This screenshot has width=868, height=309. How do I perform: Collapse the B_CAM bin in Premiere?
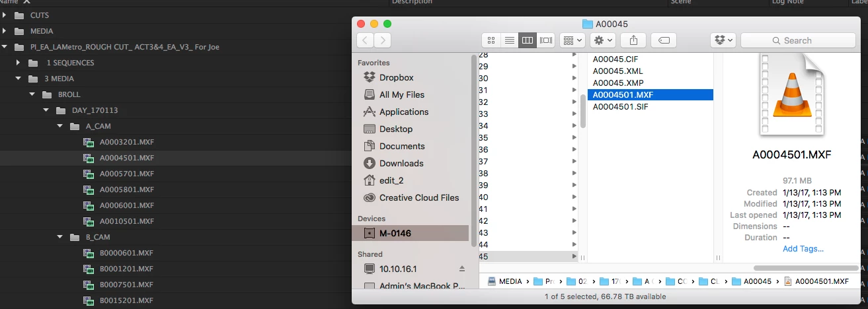(x=59, y=237)
